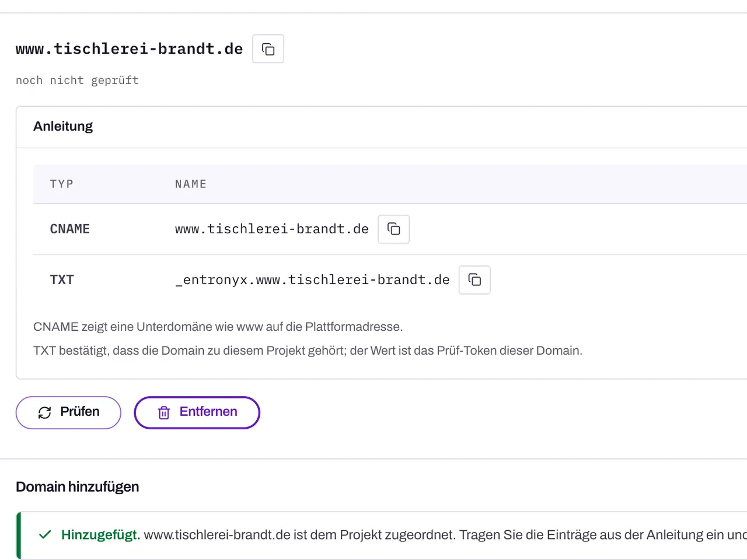
Task: Click the 'noch nicht geprüft' status text
Action: coord(77,80)
